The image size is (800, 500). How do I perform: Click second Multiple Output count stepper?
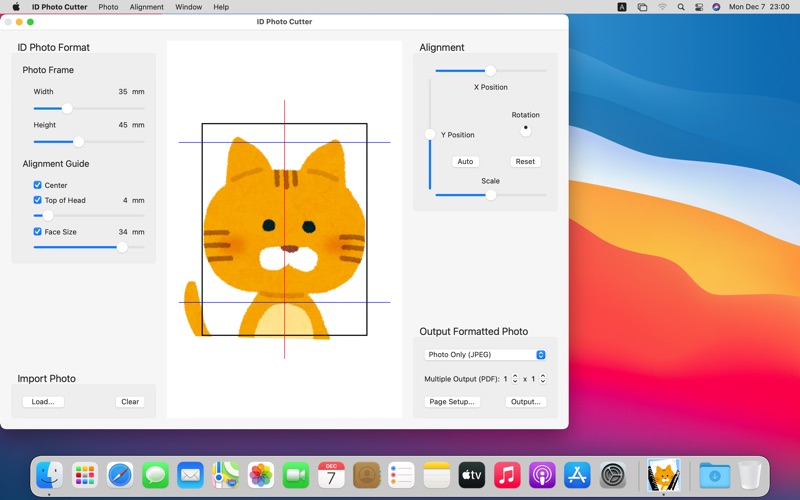pos(543,379)
